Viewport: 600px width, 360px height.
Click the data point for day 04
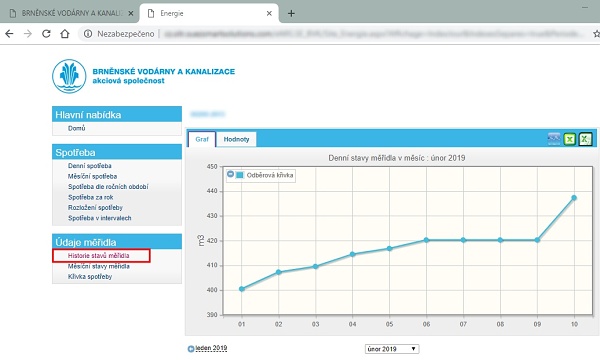click(x=352, y=254)
